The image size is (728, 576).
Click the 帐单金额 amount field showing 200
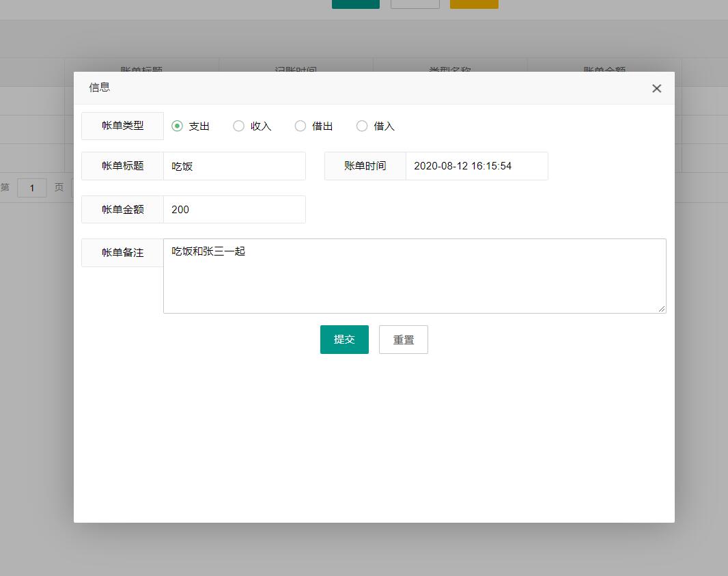coord(234,209)
